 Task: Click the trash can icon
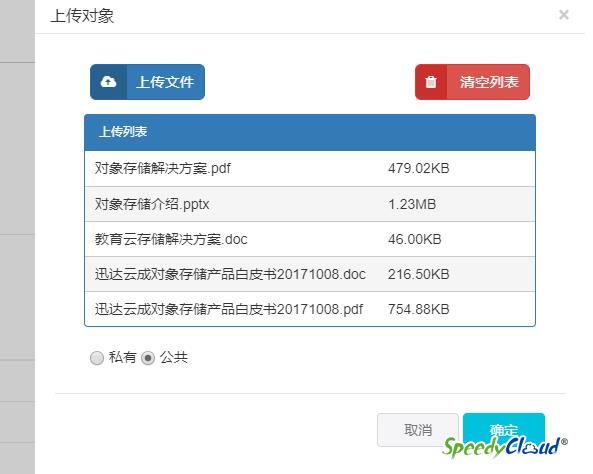[431, 82]
